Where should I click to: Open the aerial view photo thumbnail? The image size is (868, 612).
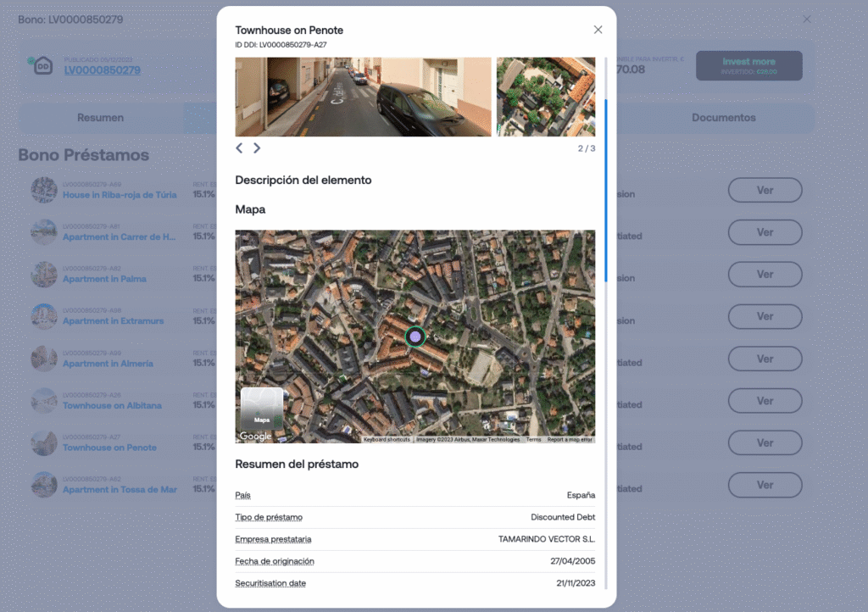tap(545, 97)
